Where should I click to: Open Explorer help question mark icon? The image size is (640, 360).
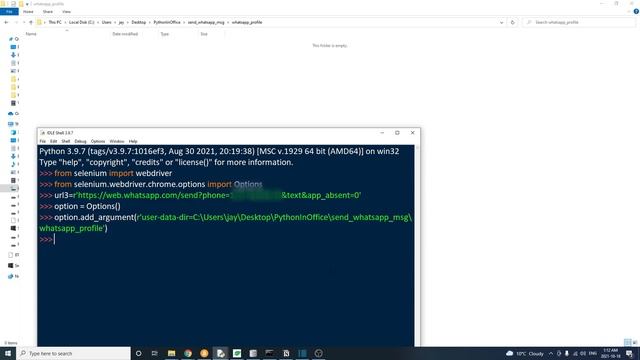(x=636, y=11)
